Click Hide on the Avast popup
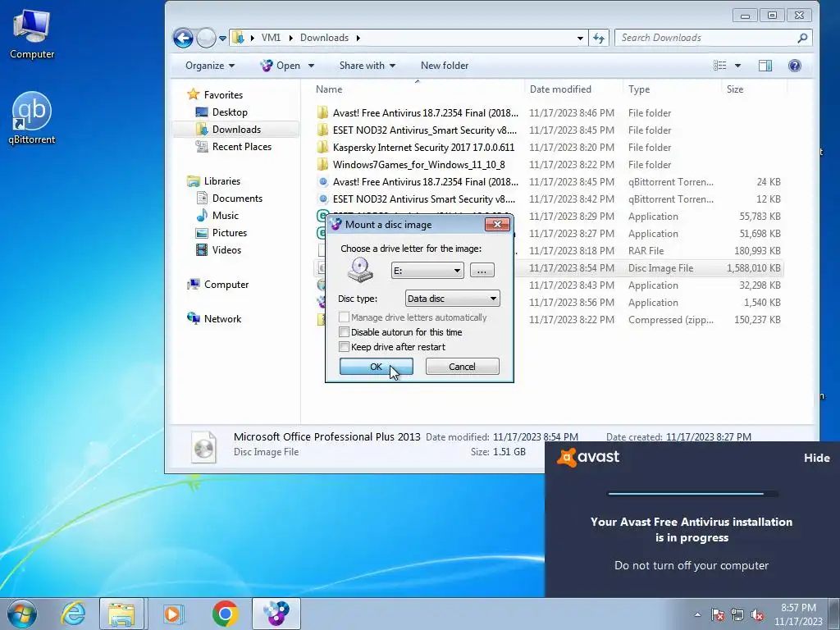Image resolution: width=840 pixels, height=630 pixels. (x=816, y=458)
